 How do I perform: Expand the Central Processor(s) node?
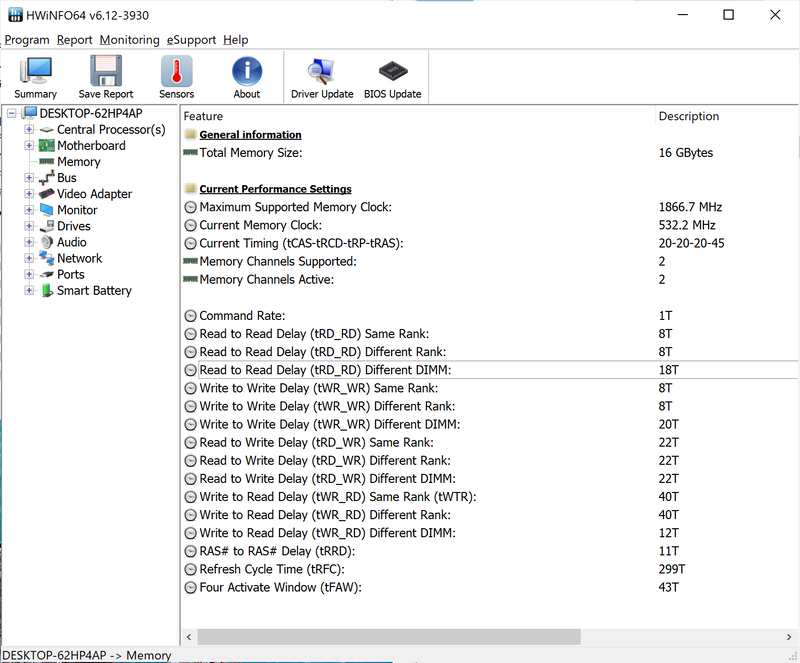pyautogui.click(x=29, y=130)
